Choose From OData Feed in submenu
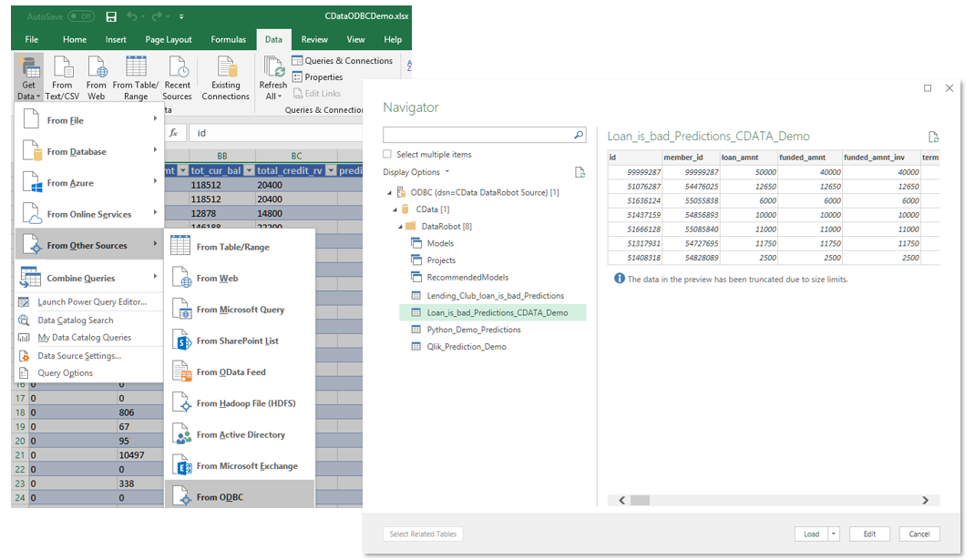Viewport: 975px width, 560px height. [x=240, y=372]
